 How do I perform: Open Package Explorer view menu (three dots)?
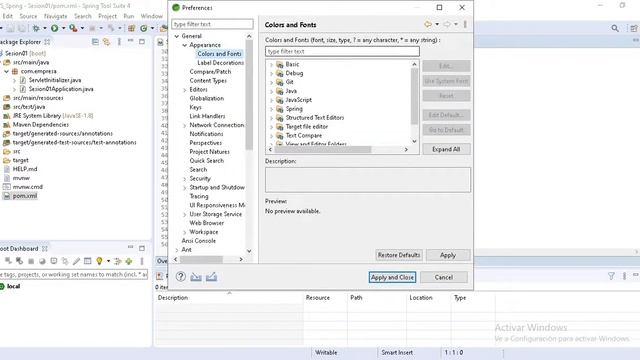(x=119, y=42)
